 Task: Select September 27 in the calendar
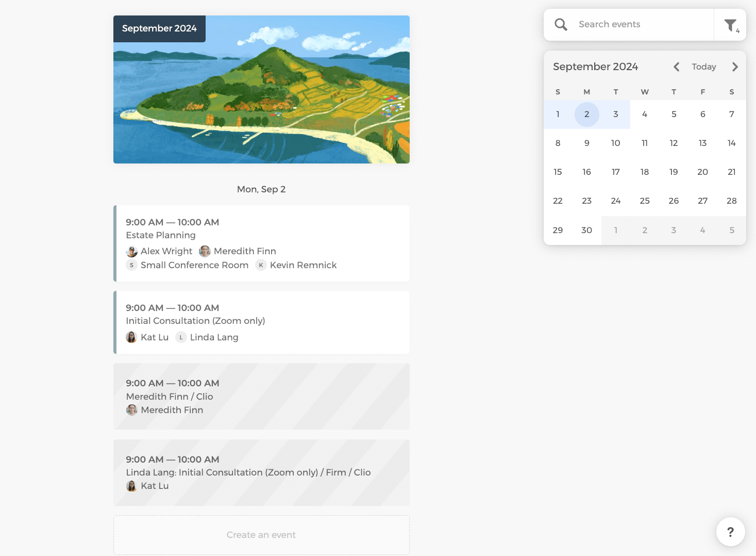coord(702,201)
